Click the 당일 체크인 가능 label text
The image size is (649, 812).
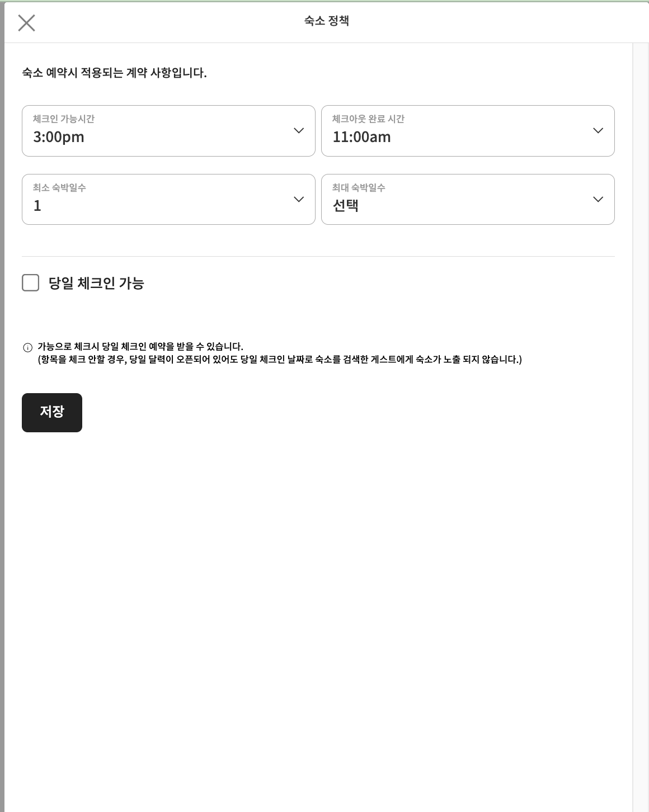point(96,283)
